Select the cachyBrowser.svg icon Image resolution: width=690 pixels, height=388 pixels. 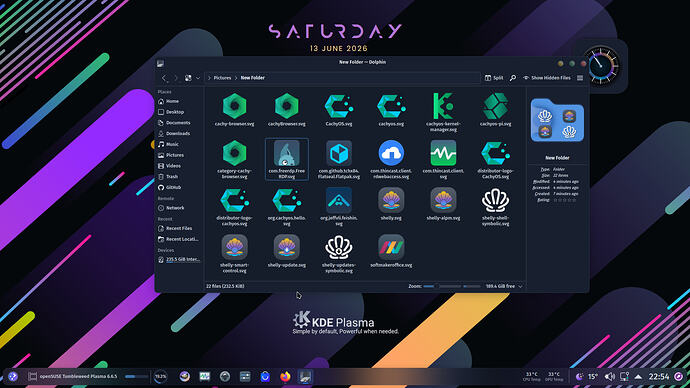click(x=286, y=106)
